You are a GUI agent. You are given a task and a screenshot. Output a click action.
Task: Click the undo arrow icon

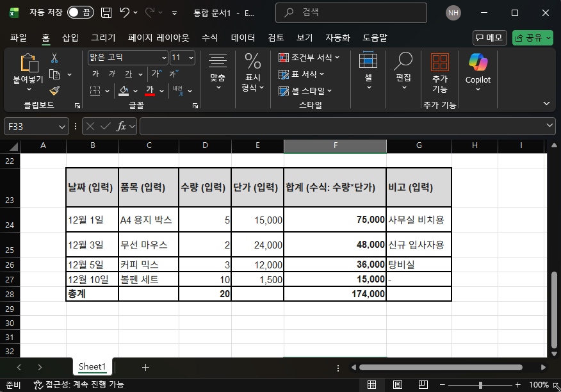coord(125,13)
